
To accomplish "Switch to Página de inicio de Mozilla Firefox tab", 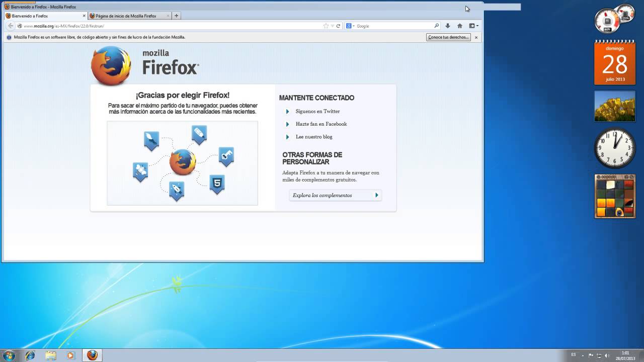I will (x=130, y=16).
